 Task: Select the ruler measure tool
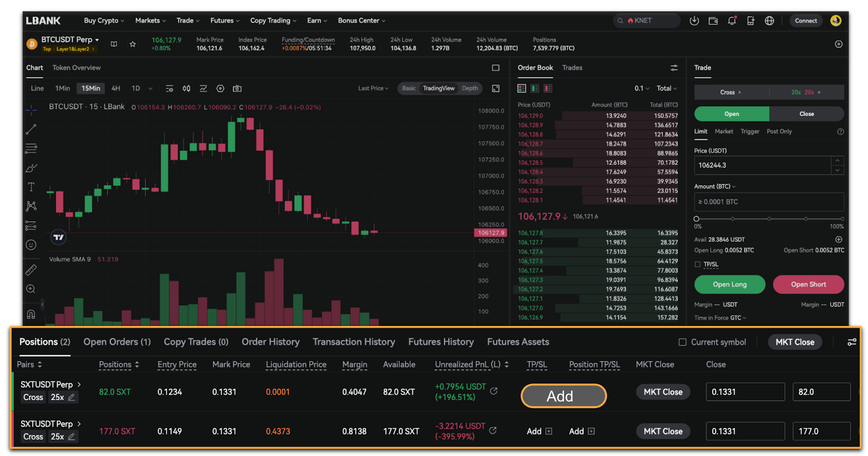pyautogui.click(x=31, y=269)
